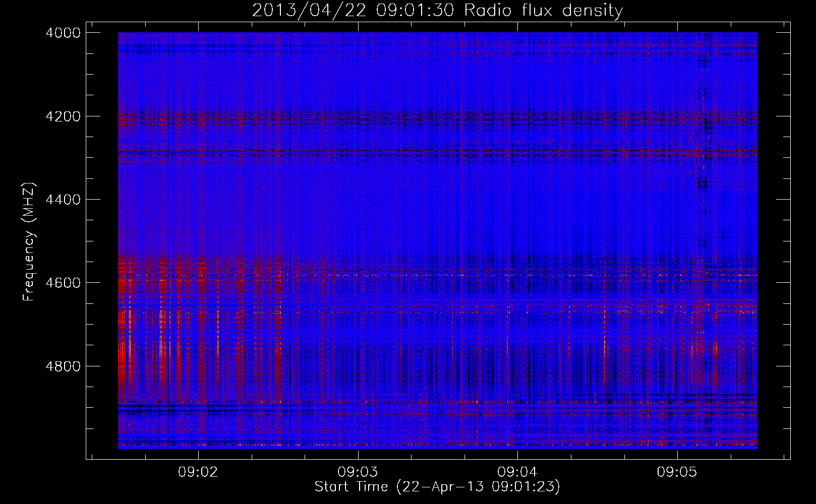
Task: Select the 4200 frequency tick label
Action: pos(63,116)
